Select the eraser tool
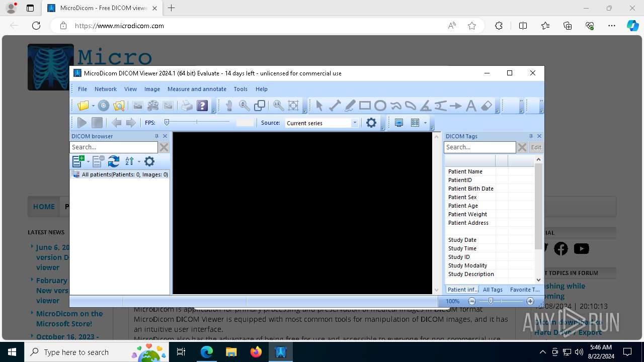This screenshot has height=362, width=644. [486, 106]
